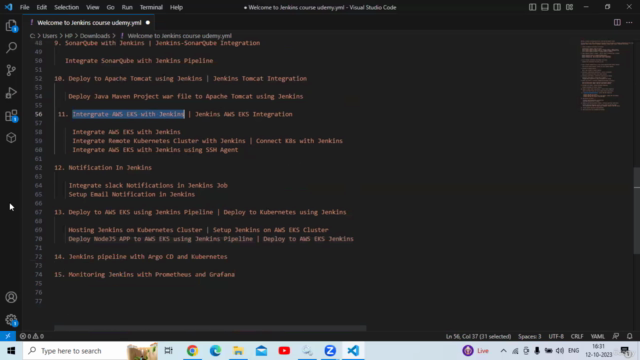The image size is (640, 360).
Task: Click the horizontal editor scrollbar
Action: [210, 328]
